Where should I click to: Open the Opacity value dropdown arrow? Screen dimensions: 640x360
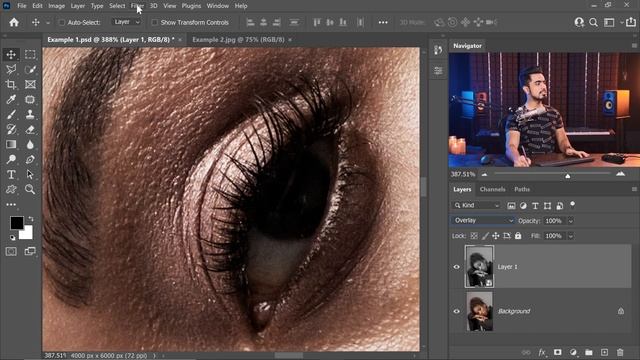[571, 221]
